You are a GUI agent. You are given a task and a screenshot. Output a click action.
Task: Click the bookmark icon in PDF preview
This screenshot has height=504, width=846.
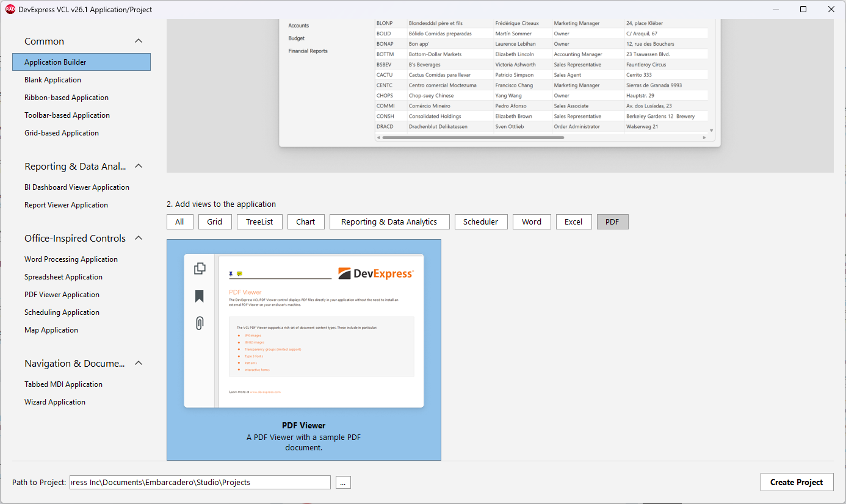click(200, 296)
